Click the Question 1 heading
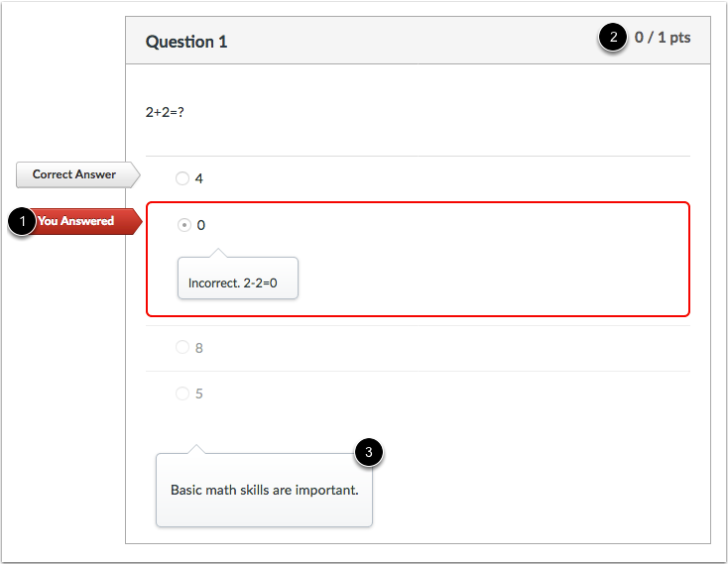 point(186,42)
